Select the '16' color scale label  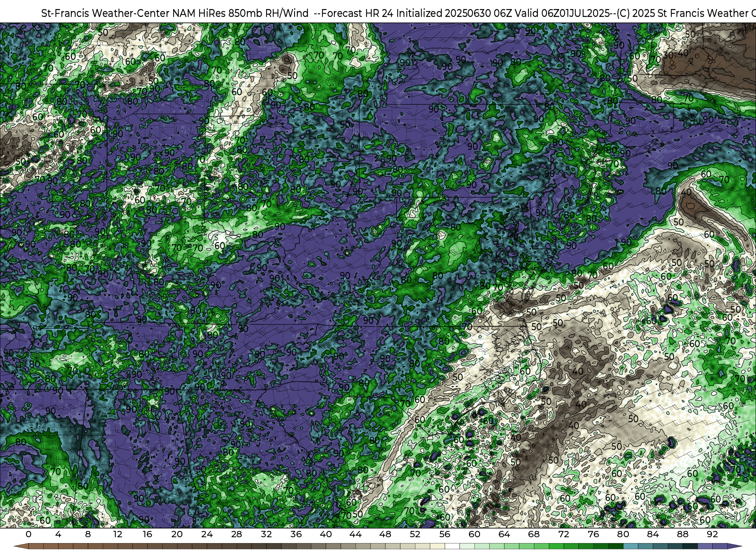[x=147, y=534]
